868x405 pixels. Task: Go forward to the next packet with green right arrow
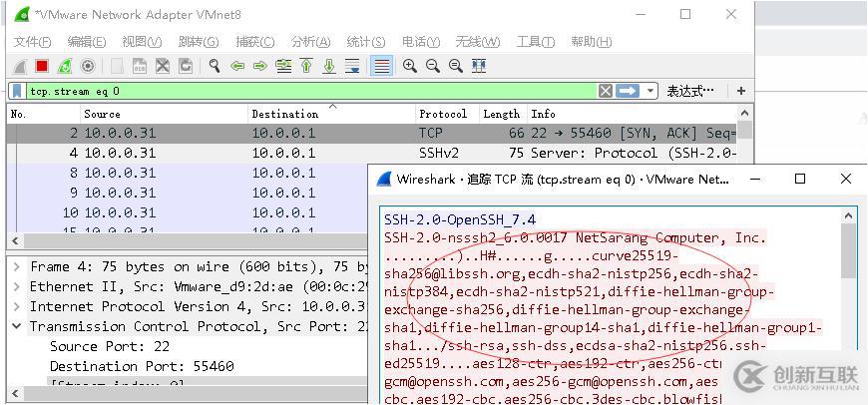(x=260, y=67)
